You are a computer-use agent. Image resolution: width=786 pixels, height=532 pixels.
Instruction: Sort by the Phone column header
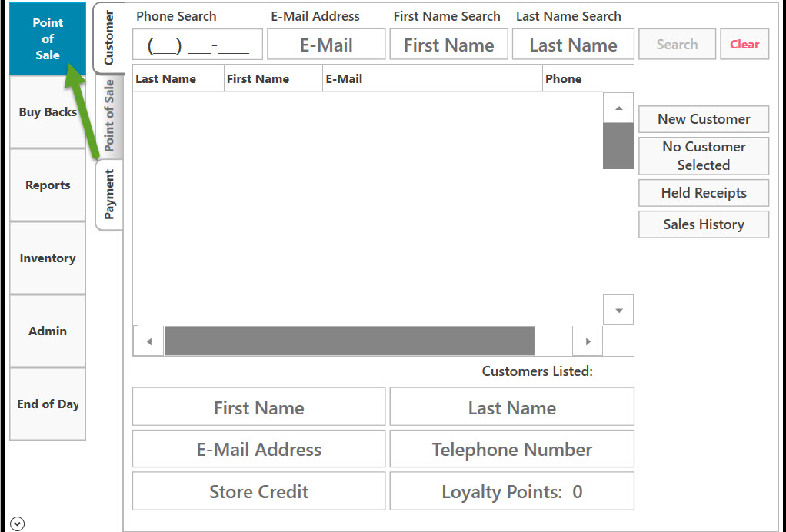click(588, 78)
